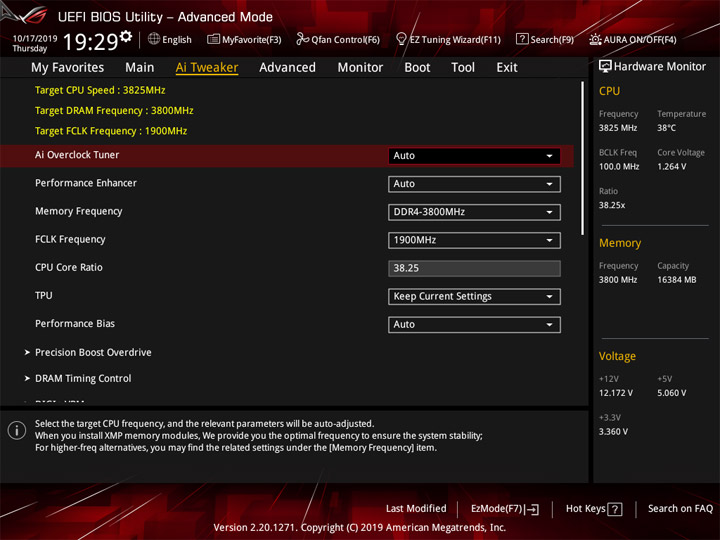Click the English language globe icon
Image resolution: width=720 pixels, height=540 pixels.
pos(154,39)
